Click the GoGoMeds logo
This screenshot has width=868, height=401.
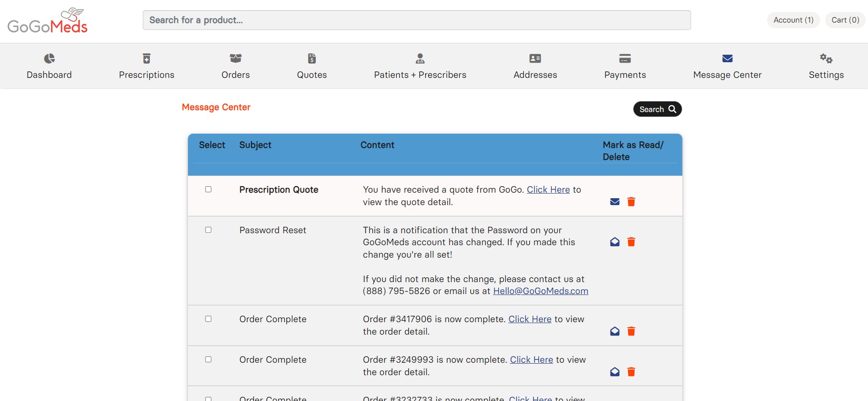(47, 21)
